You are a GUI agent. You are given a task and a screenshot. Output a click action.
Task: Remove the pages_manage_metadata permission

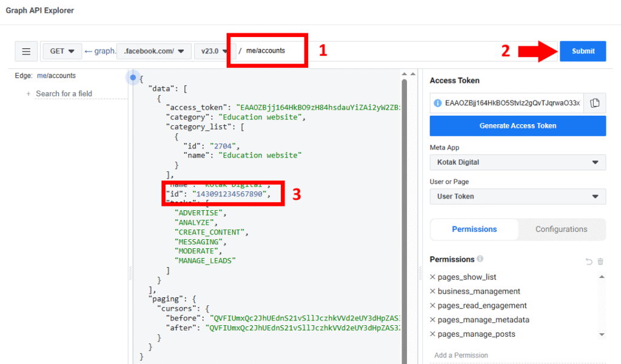tap(432, 320)
